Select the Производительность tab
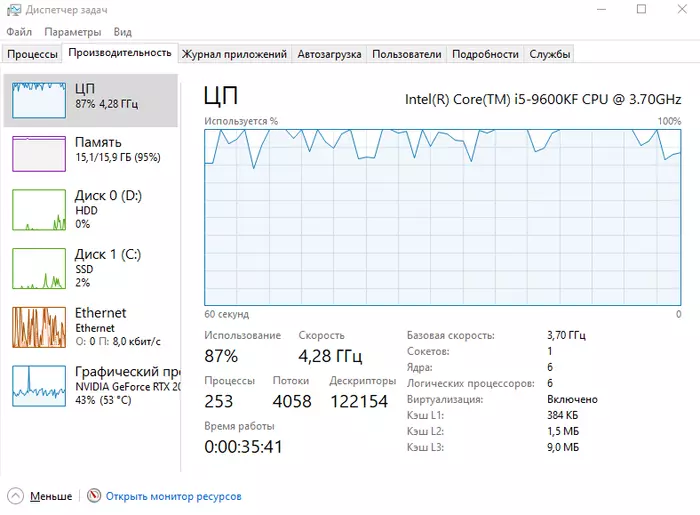The image size is (700, 515). point(120,53)
